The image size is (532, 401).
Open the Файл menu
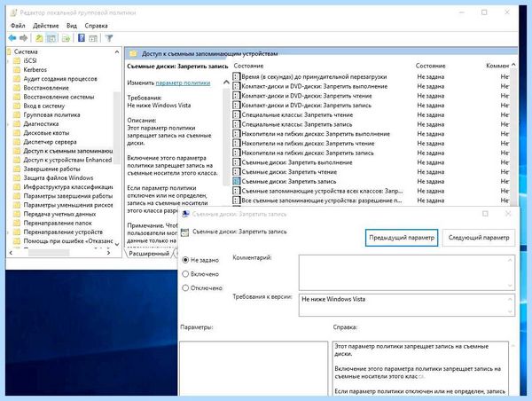click(x=18, y=26)
